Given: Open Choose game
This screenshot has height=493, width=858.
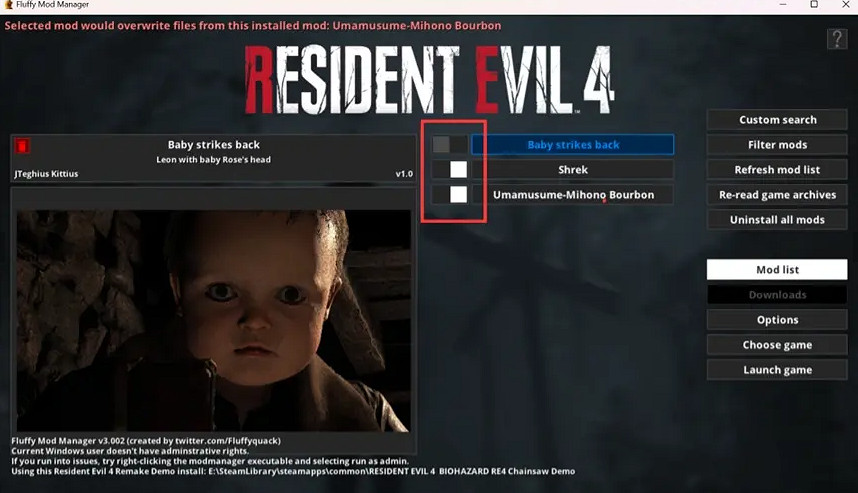Looking at the screenshot, I should pos(777,345).
